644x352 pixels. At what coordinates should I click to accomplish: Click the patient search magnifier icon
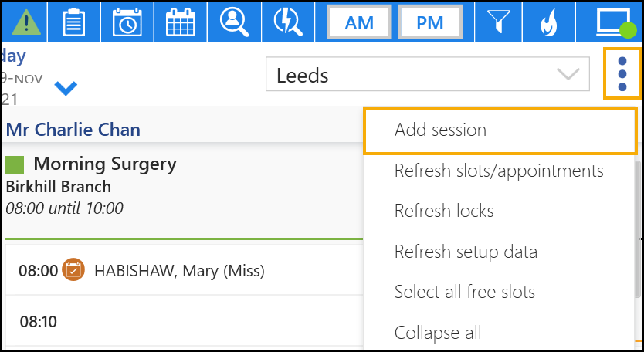click(235, 22)
